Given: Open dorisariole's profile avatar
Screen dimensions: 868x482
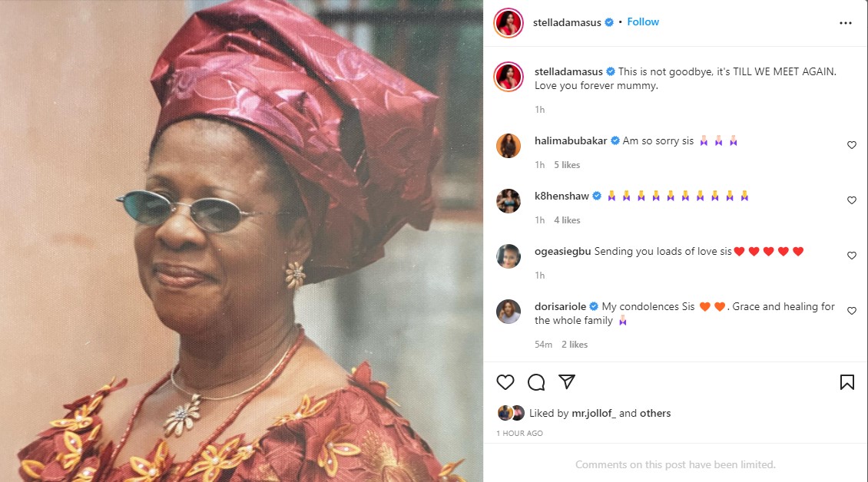Looking at the screenshot, I should click(x=509, y=311).
